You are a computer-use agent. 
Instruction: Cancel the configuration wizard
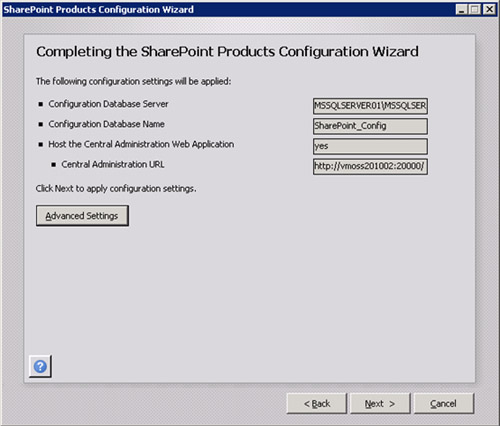coord(444,404)
